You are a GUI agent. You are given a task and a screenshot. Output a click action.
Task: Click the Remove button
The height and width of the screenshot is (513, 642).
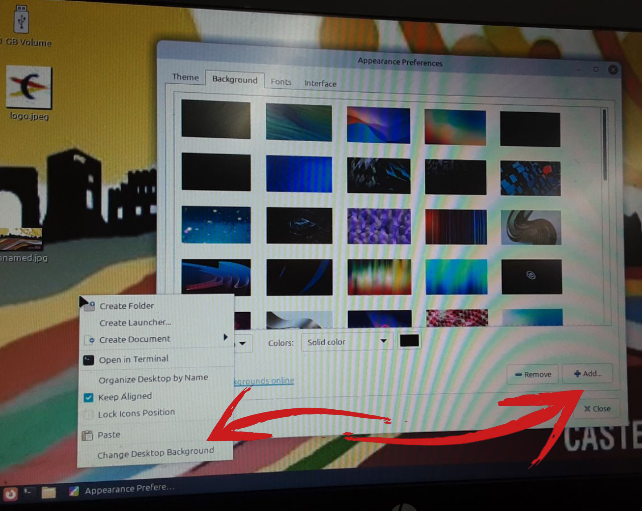point(531,374)
